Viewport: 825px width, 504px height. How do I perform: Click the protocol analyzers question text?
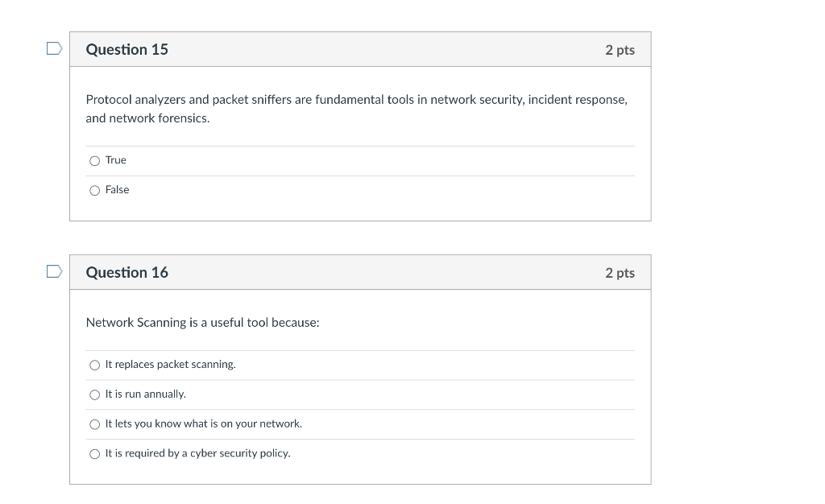pos(357,109)
